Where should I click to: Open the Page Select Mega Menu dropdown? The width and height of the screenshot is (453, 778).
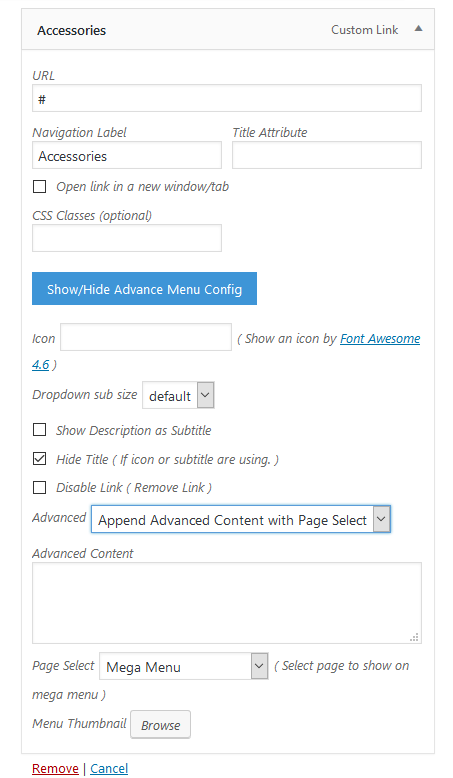click(x=184, y=666)
